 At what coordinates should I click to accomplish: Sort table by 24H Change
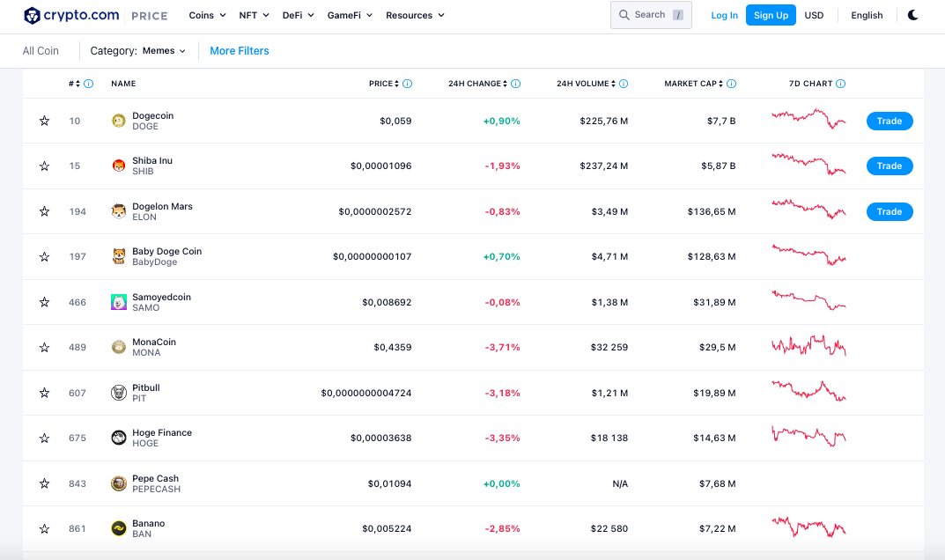coord(477,84)
